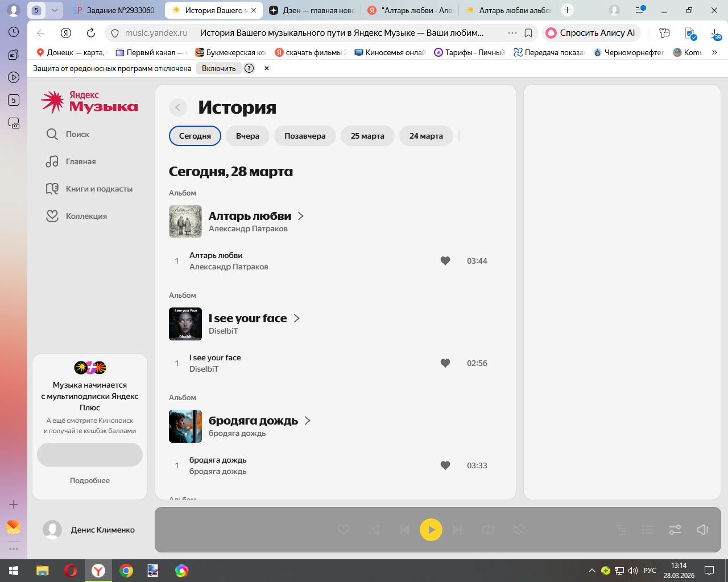
Task: Open album I see your face chevron
Action: pyautogui.click(x=296, y=318)
